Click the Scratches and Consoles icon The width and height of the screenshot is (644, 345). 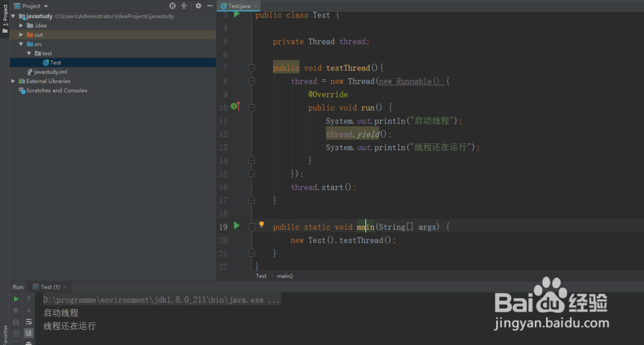click(x=22, y=90)
